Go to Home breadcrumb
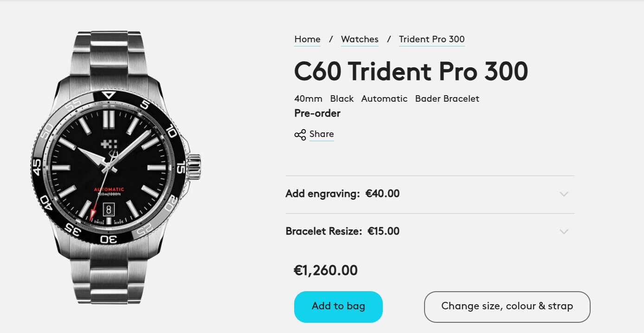The width and height of the screenshot is (644, 333). pos(307,39)
